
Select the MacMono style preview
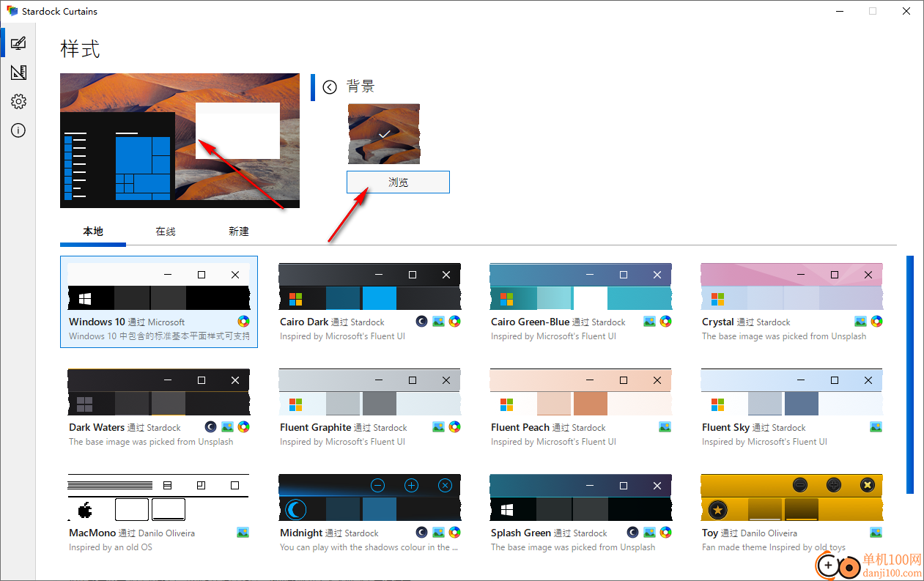pyautogui.click(x=159, y=497)
